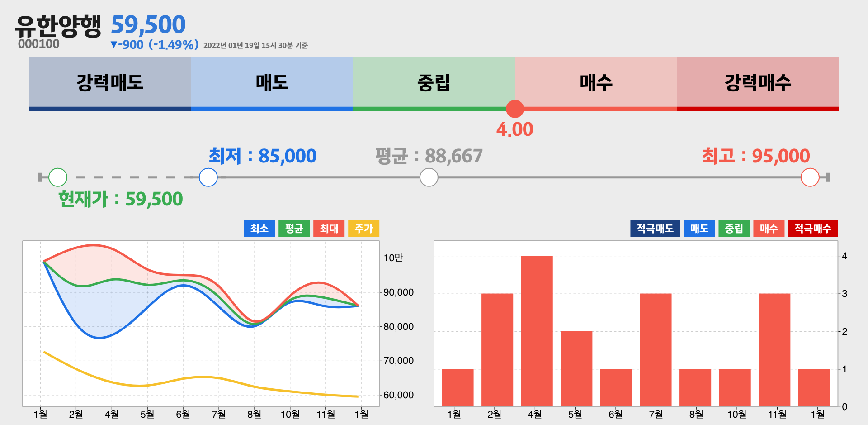Toggle the 최소 legend on price chart
This screenshot has height=425, width=868.
259,229
